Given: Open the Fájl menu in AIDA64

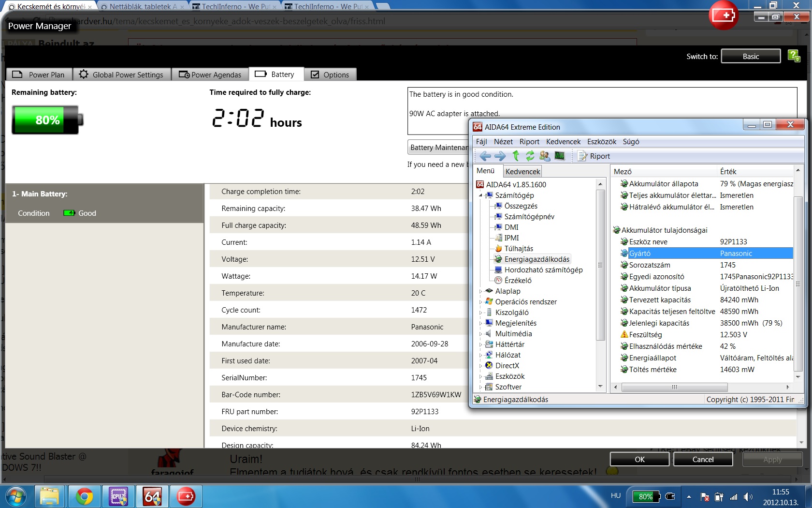Looking at the screenshot, I should coord(481,141).
